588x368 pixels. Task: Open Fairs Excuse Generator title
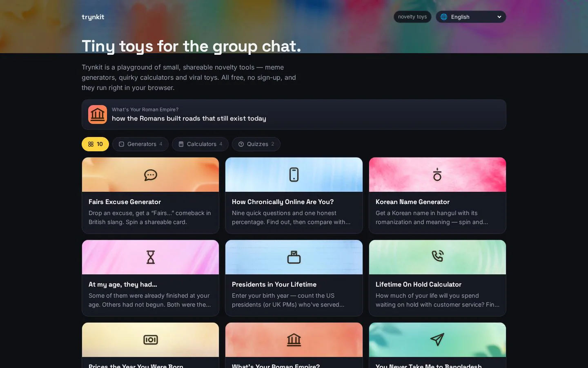click(125, 202)
